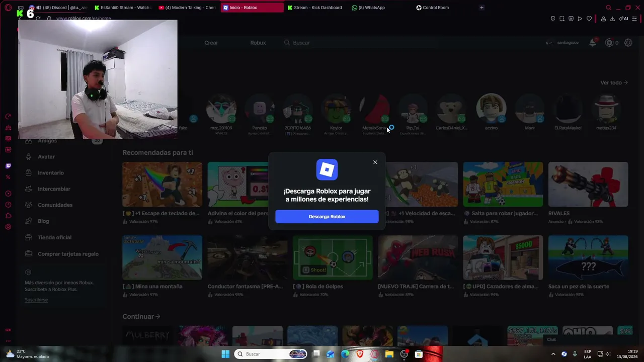
Task: Open the Robux menu item
Action: point(258,43)
